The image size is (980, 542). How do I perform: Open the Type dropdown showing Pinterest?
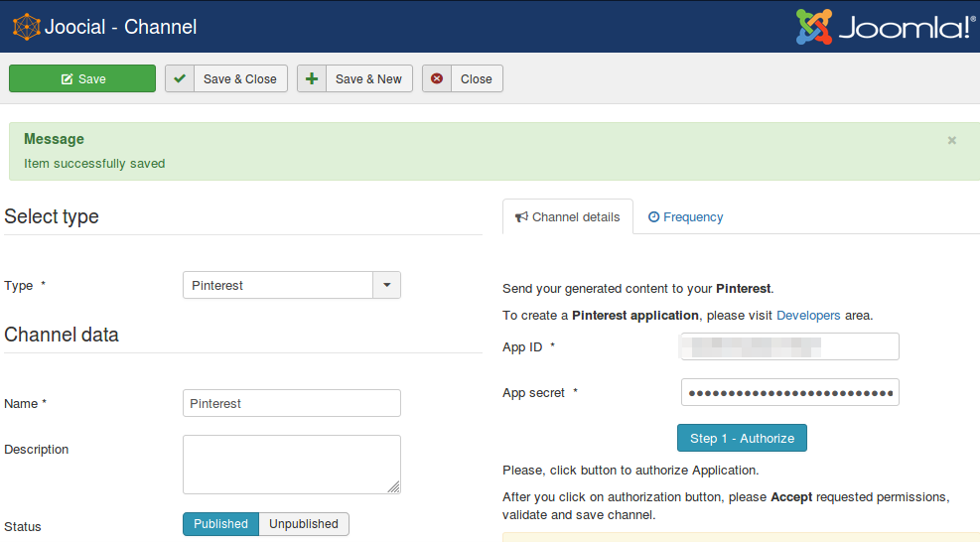point(291,285)
